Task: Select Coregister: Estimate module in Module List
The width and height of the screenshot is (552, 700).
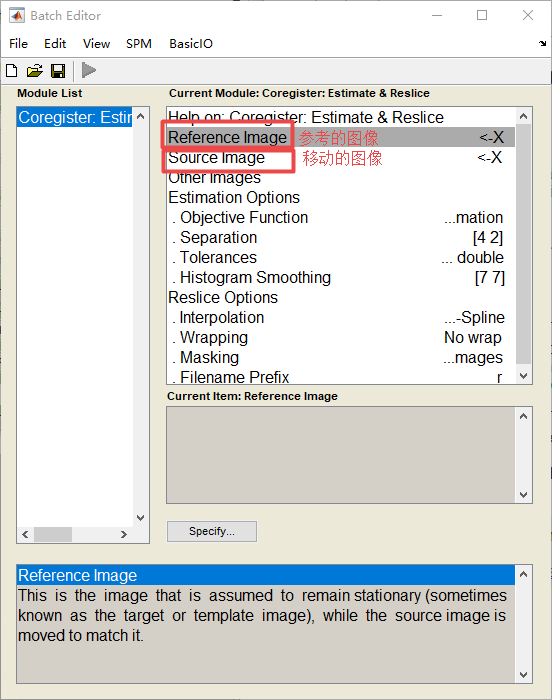Action: pos(75,117)
